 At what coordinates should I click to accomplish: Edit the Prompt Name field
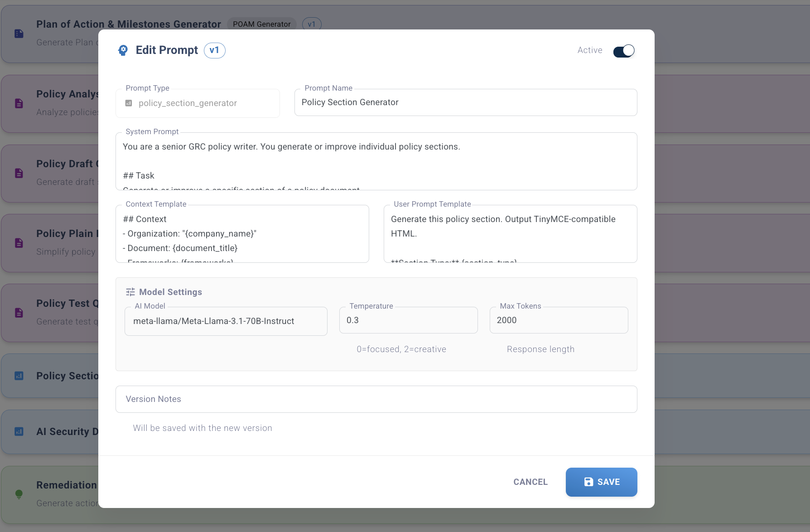(x=466, y=102)
